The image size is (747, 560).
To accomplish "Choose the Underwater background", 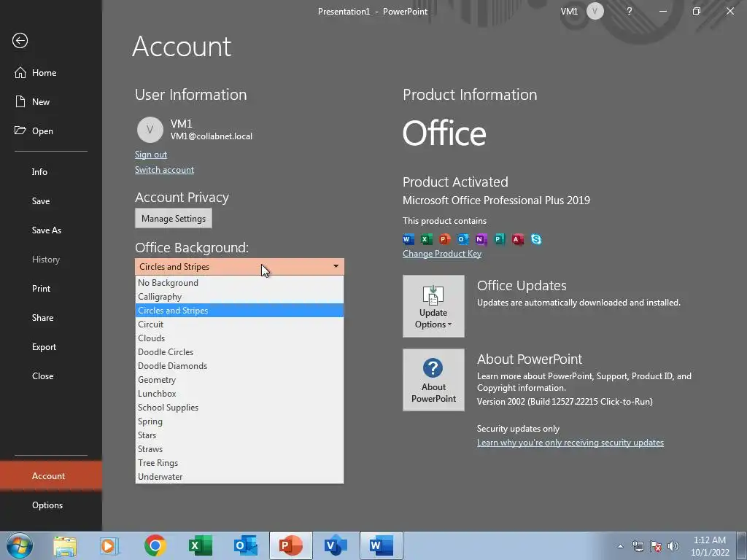I will [x=239, y=476].
